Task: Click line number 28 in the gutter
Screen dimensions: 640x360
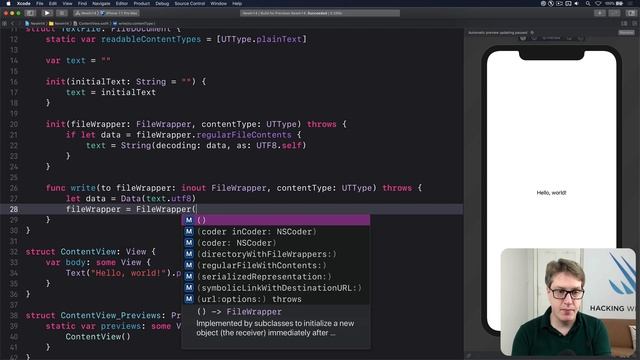Action: click(13, 209)
